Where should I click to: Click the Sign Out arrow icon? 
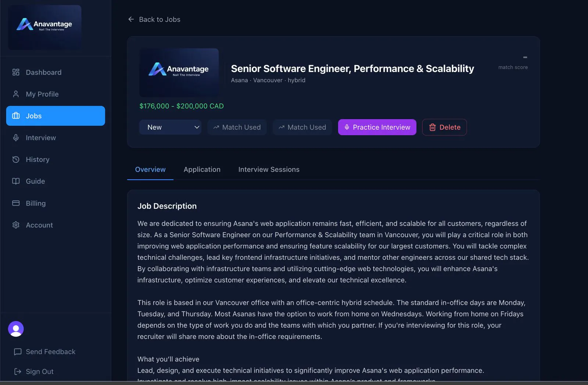[18, 371]
